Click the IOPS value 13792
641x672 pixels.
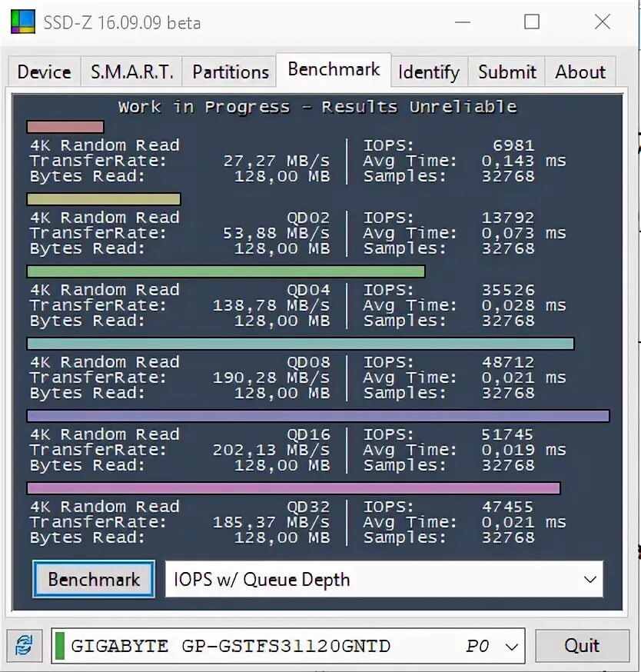pyautogui.click(x=508, y=218)
